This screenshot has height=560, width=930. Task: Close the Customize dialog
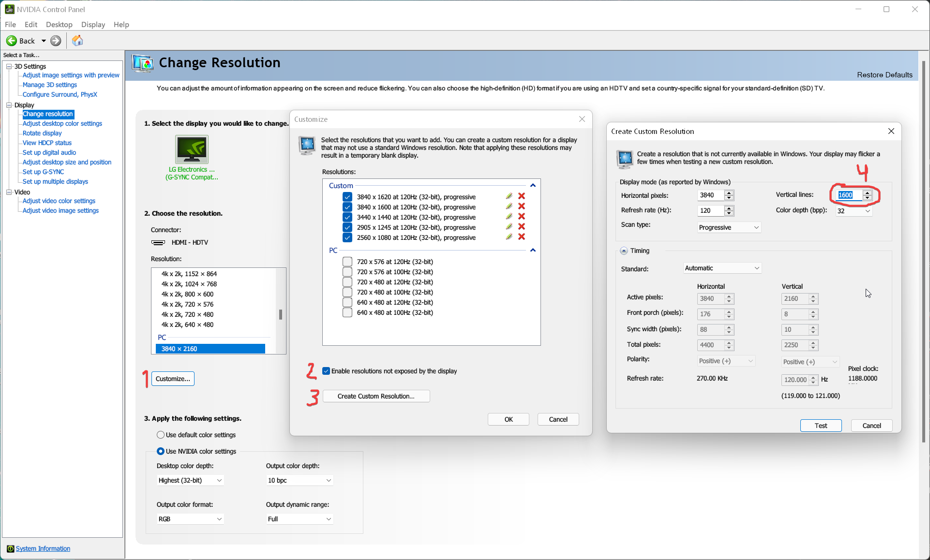point(582,119)
